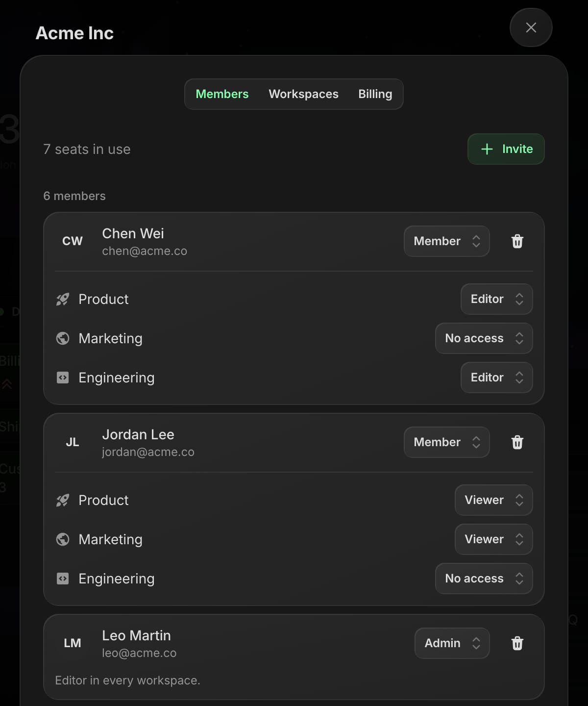The image size is (588, 706).
Task: Click the Marketing label under Jordan Lee
Action: [110, 539]
